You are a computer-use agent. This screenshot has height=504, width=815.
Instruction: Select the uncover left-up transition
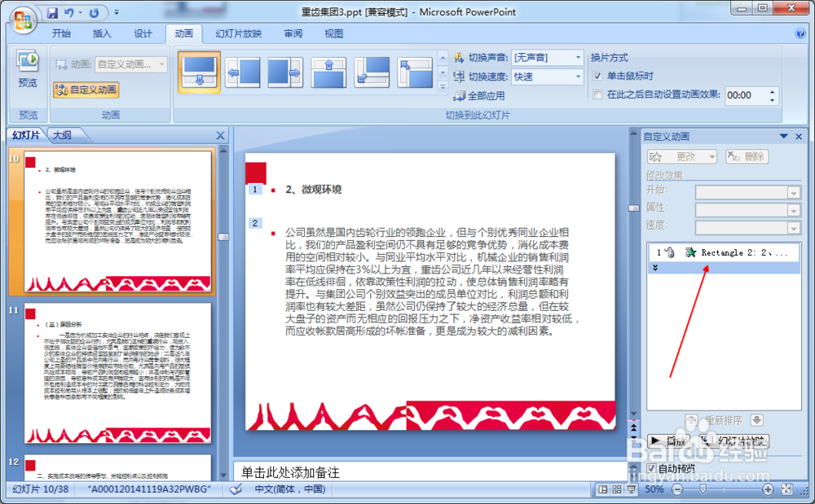[415, 72]
